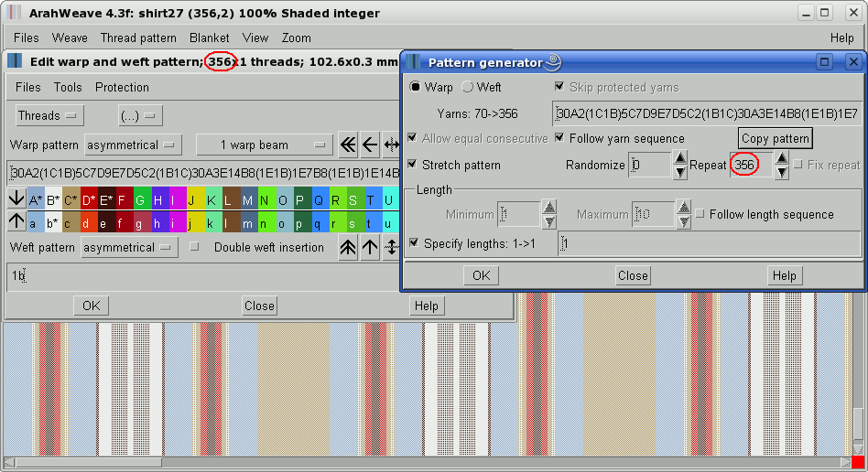Viewport: 868px width, 472px height.
Task: Enable Fix repeat checkbox
Action: (x=797, y=165)
